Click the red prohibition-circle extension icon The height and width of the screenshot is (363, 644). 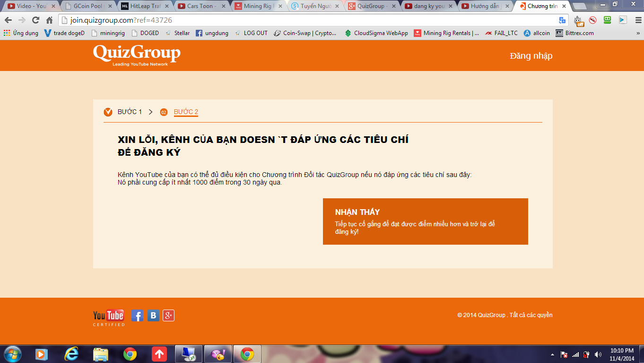593,20
